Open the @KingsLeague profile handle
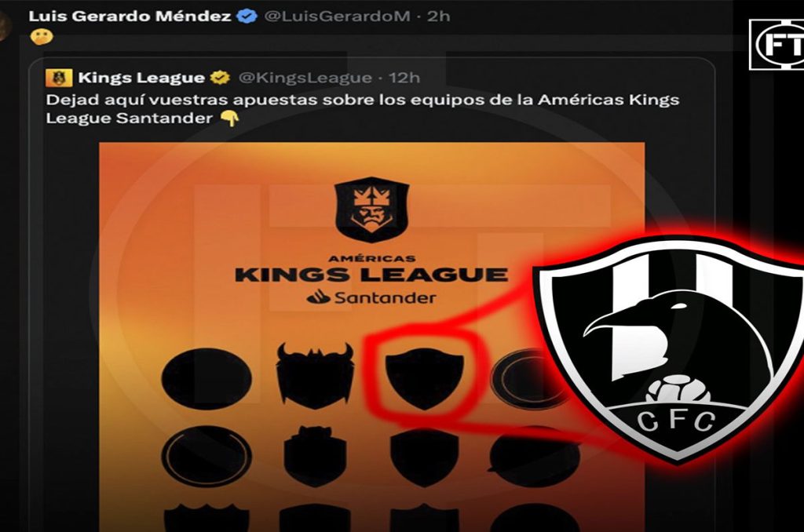 pyautogui.click(x=305, y=78)
